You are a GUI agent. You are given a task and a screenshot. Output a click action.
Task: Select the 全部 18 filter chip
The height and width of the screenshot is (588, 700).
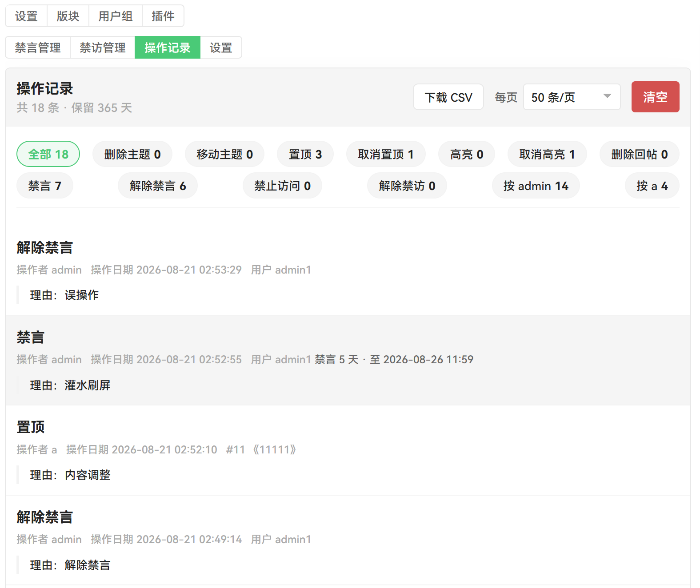pos(48,154)
